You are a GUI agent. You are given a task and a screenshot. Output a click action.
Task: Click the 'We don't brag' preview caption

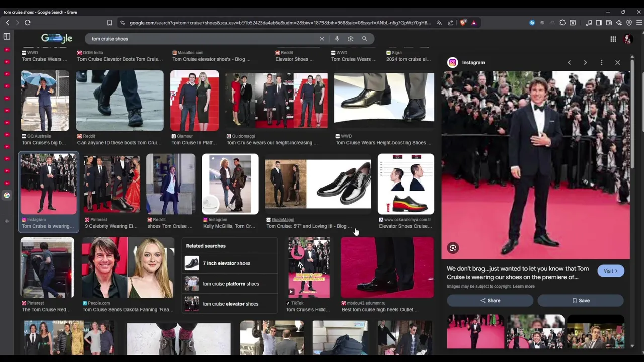click(x=518, y=273)
